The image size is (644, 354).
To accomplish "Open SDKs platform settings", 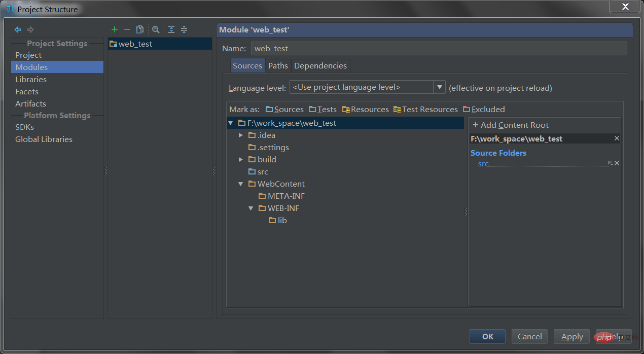I will click(x=24, y=127).
